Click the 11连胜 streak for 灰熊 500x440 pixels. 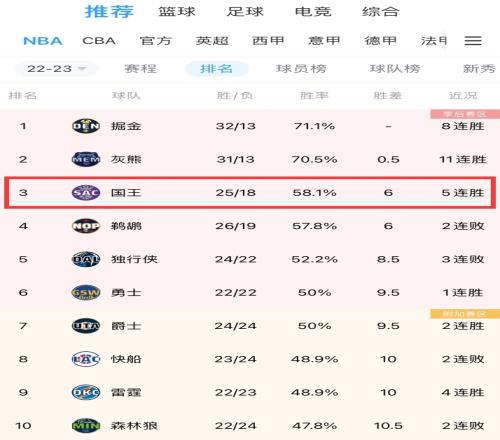pos(463,159)
